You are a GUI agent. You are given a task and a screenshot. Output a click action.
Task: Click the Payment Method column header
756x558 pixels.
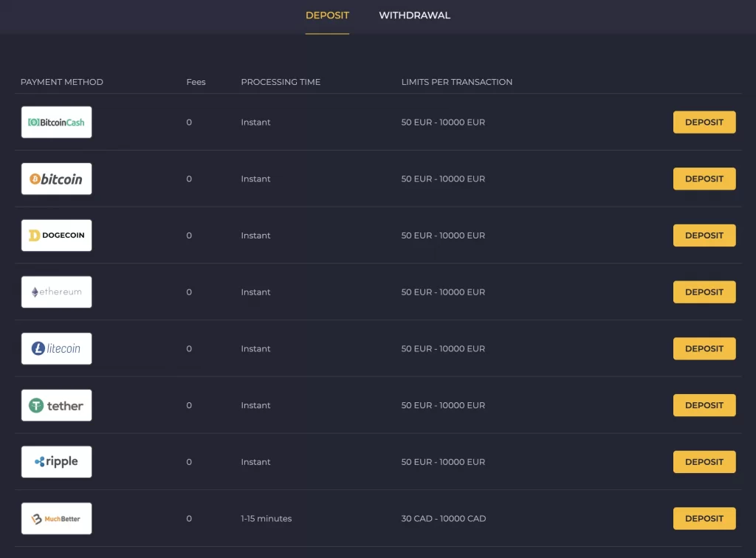(x=62, y=82)
